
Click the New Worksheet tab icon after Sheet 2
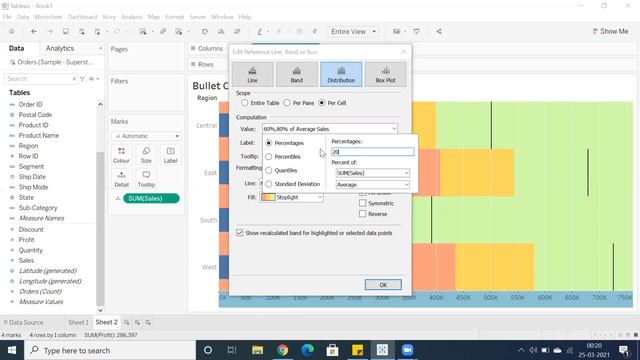tap(127, 322)
